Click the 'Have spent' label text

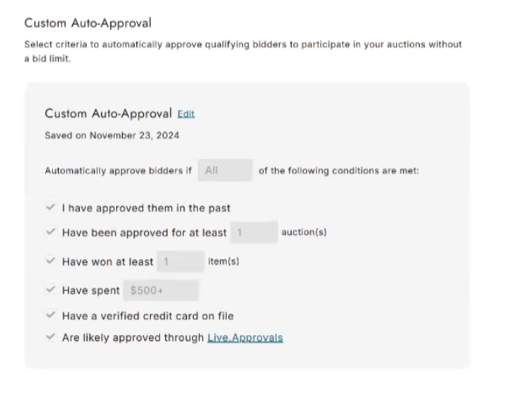pos(91,291)
